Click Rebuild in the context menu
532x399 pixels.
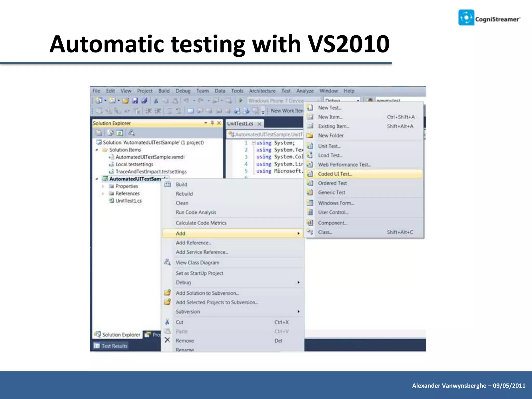[x=232, y=194]
